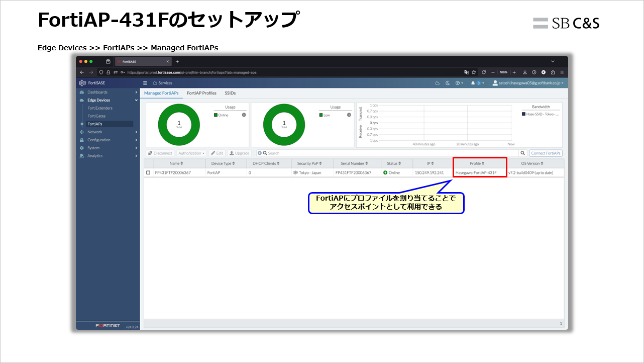Tick the FP431FTF20006367 row checkbox
This screenshot has width=644, height=363.
(x=148, y=172)
